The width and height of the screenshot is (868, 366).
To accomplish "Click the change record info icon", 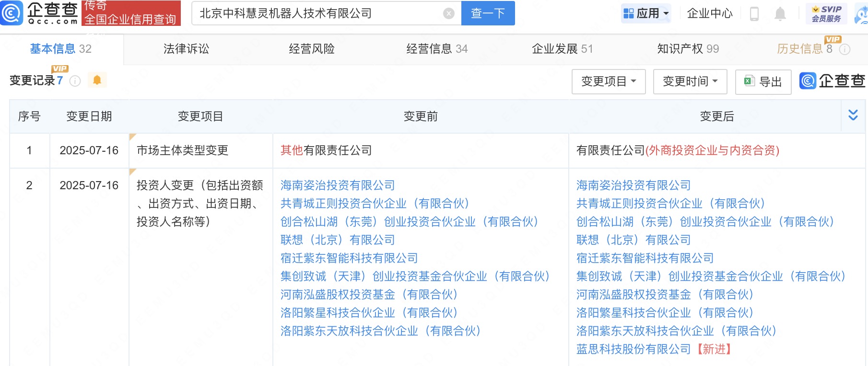I will click(x=75, y=81).
